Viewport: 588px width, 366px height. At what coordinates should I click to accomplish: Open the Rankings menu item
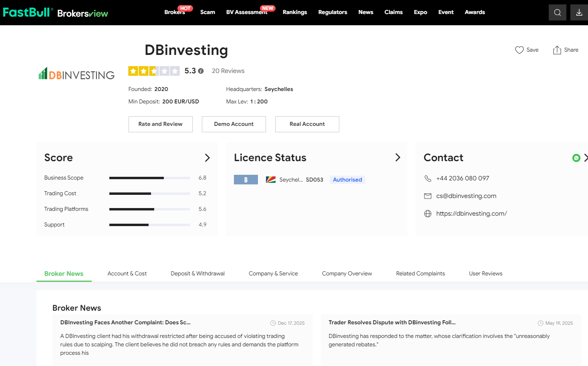click(294, 12)
